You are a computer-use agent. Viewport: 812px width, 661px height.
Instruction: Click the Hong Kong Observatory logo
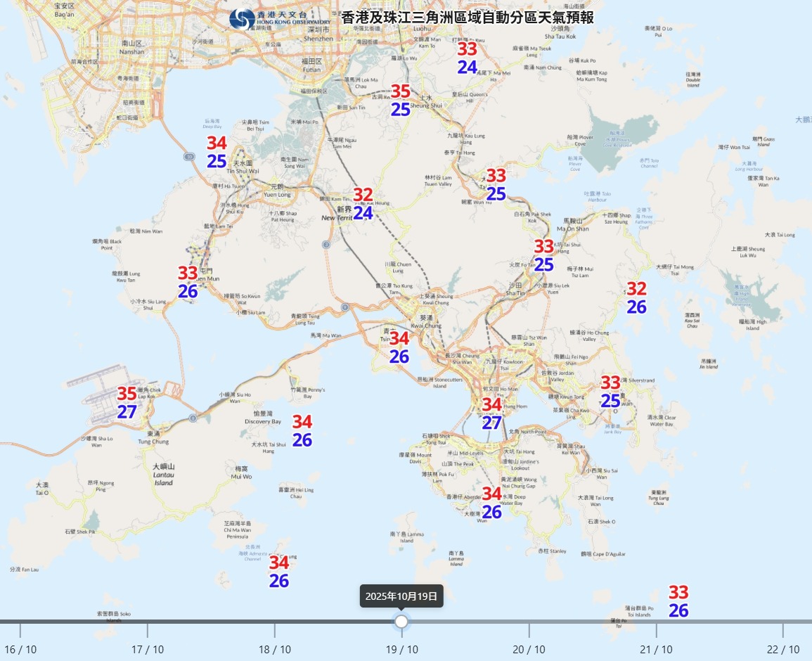[243, 19]
